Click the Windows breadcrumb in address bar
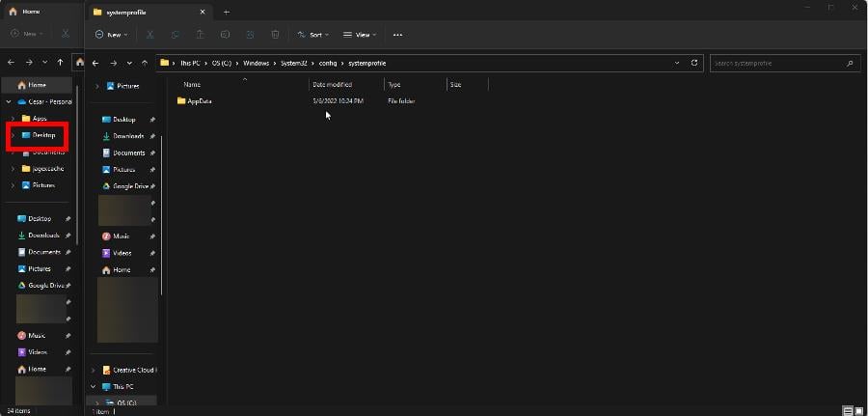Screen dimensions: 868x416 256,63
